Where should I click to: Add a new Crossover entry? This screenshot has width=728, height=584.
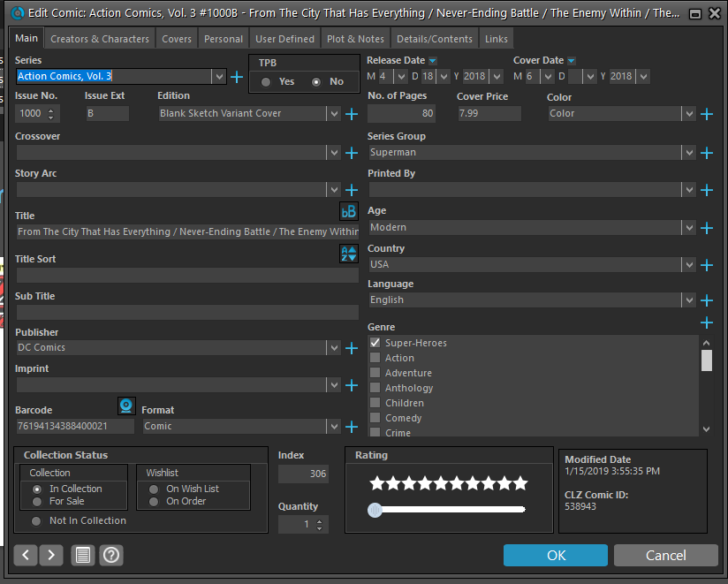352,153
